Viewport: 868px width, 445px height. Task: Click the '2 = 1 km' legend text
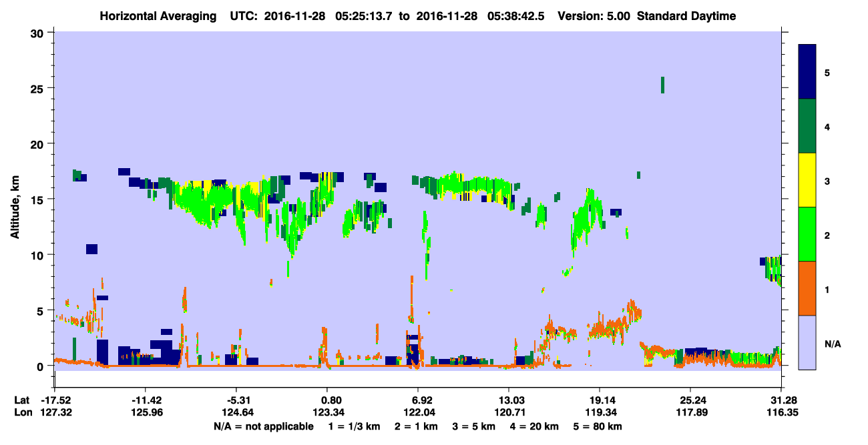pos(417,426)
